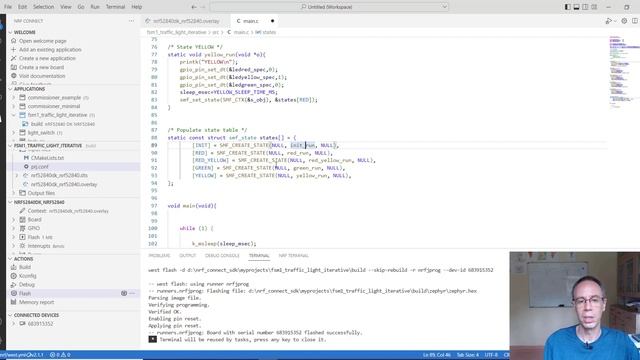This screenshot has width=640, height=360.
Task: Open Kconfig action
Action: [x=27, y=276]
